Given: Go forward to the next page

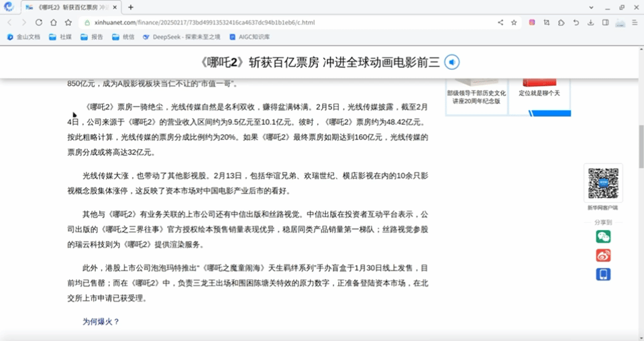Looking at the screenshot, I should click(x=24, y=23).
